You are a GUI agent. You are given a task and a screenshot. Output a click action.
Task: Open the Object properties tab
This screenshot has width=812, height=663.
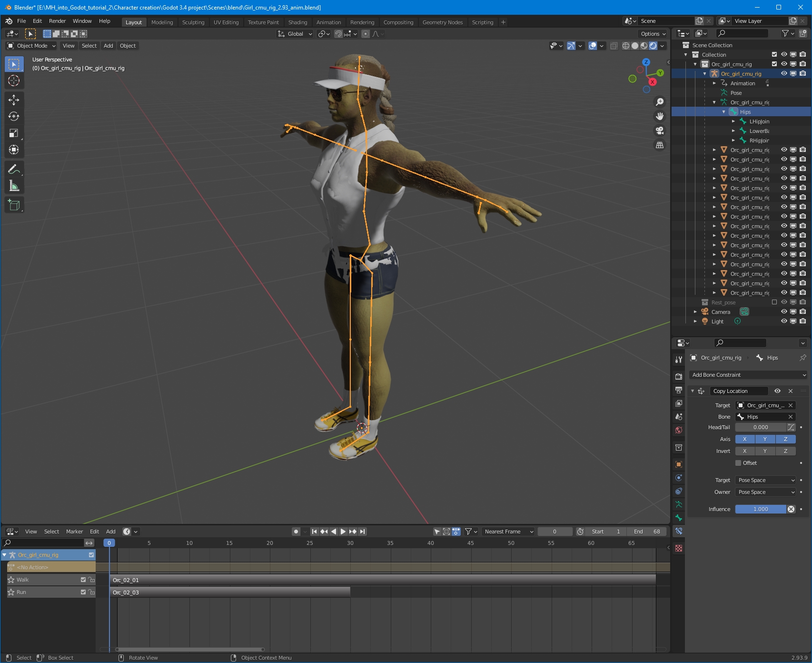679,464
